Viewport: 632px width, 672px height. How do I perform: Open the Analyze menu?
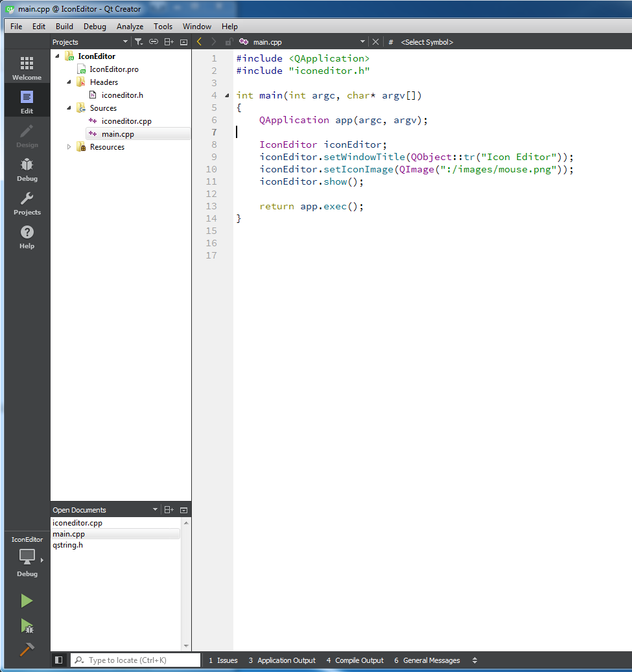pyautogui.click(x=130, y=26)
